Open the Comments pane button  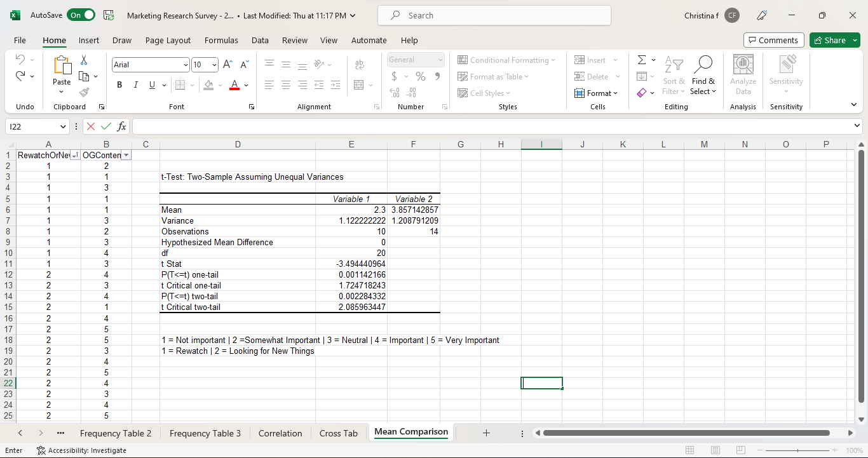(773, 40)
